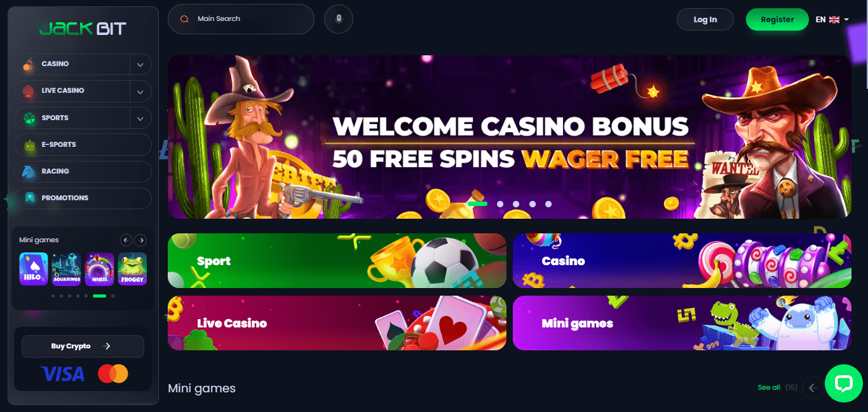Show previous mini games with left arrow

coord(126,240)
